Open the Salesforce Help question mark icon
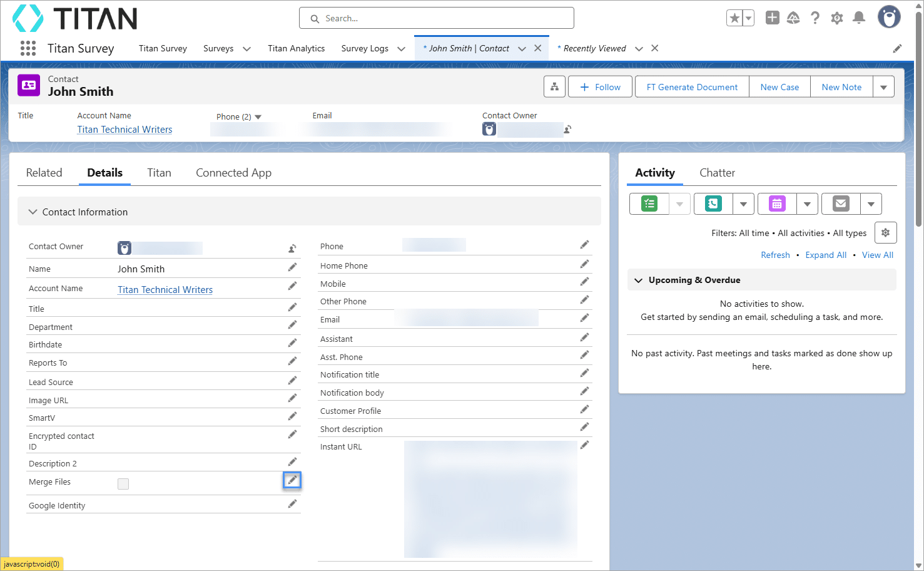Screen dimensions: 924x571 click(815, 18)
